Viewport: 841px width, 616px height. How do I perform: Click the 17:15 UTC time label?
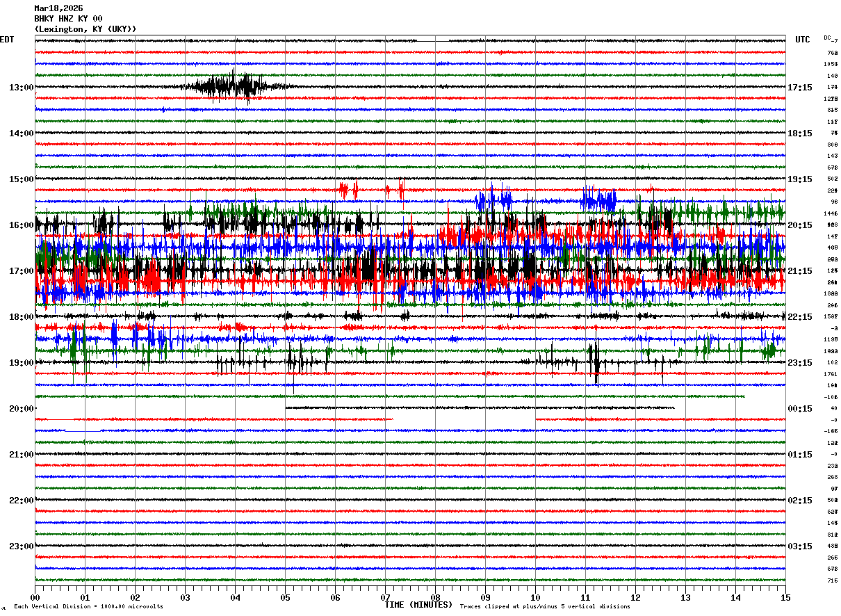tap(799, 88)
